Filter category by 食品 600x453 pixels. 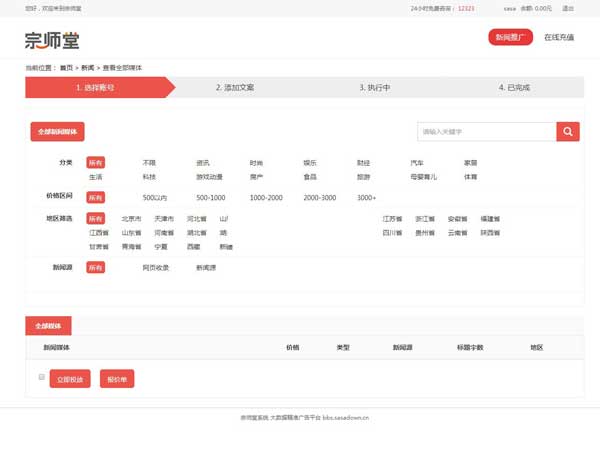click(x=310, y=177)
